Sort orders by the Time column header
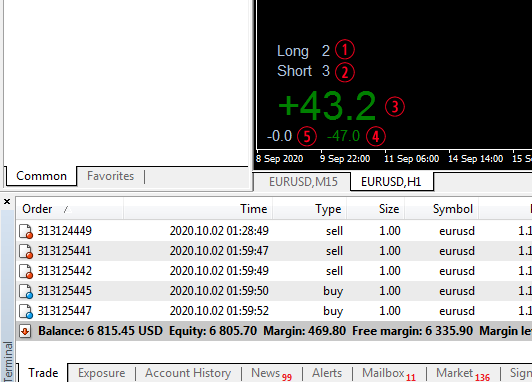The image size is (532, 382). coord(198,209)
